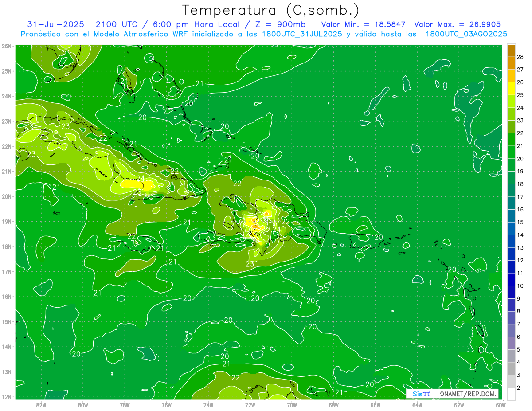The height and width of the screenshot is (411, 532).
Task: Pick the dark orange swatch above 28
Action: tap(511, 51)
